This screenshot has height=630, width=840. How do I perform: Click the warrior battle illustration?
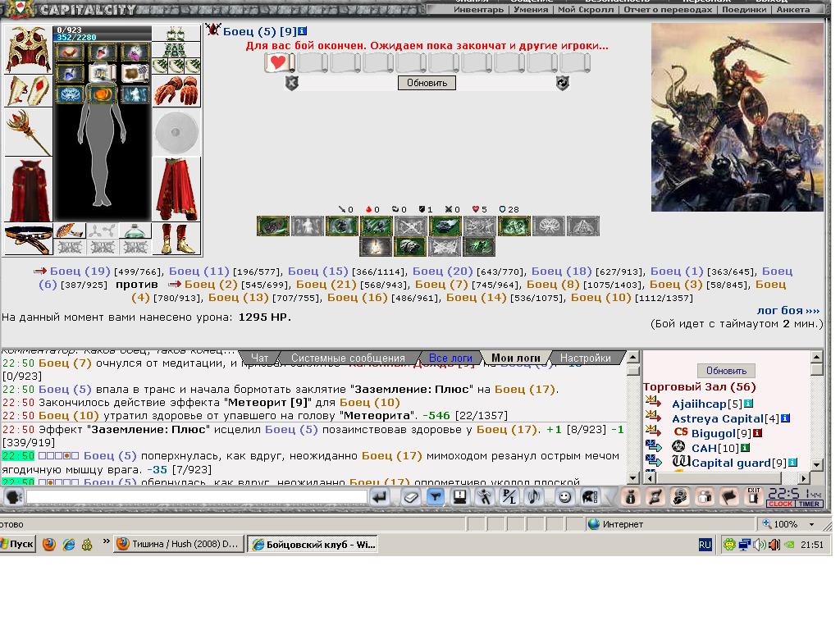point(737,117)
